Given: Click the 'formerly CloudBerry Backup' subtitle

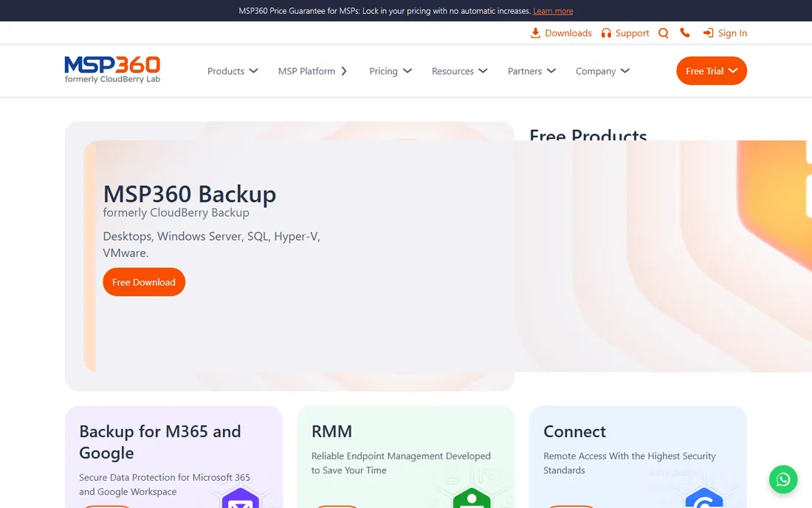Looking at the screenshot, I should tap(176, 213).
